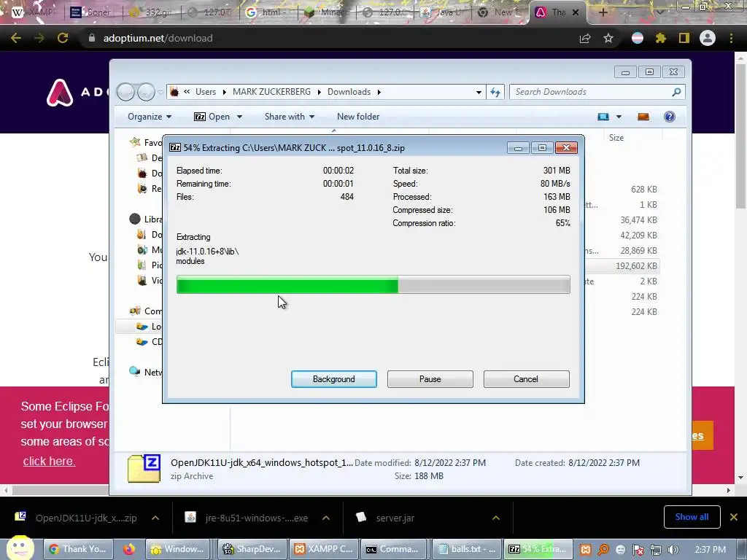The width and height of the screenshot is (747, 560).
Task: Click the Explorer back navigation button
Action: [125, 92]
